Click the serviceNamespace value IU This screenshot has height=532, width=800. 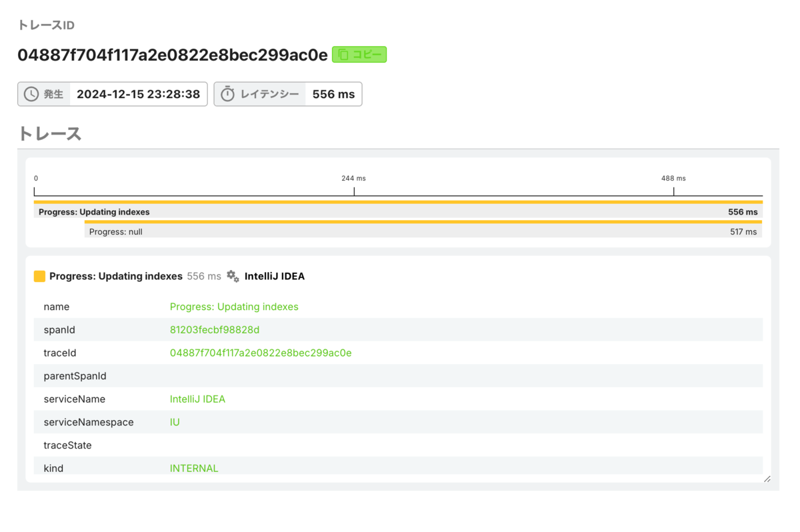click(175, 422)
